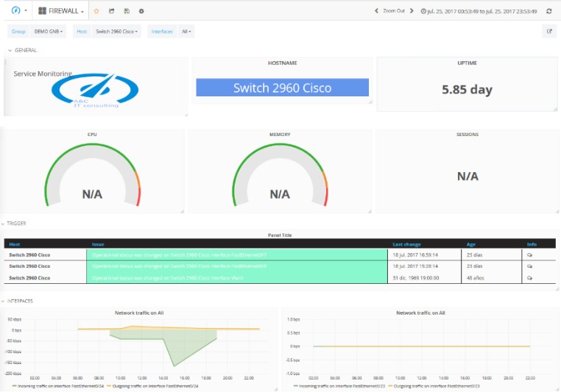This screenshot has height=392, width=561.
Task: Click the 5.85 day uptime value
Action: [x=467, y=89]
